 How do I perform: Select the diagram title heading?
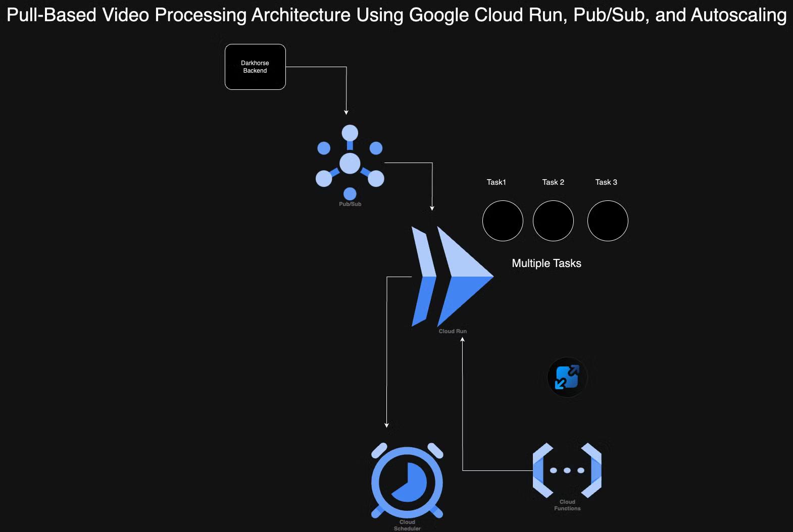click(396, 15)
